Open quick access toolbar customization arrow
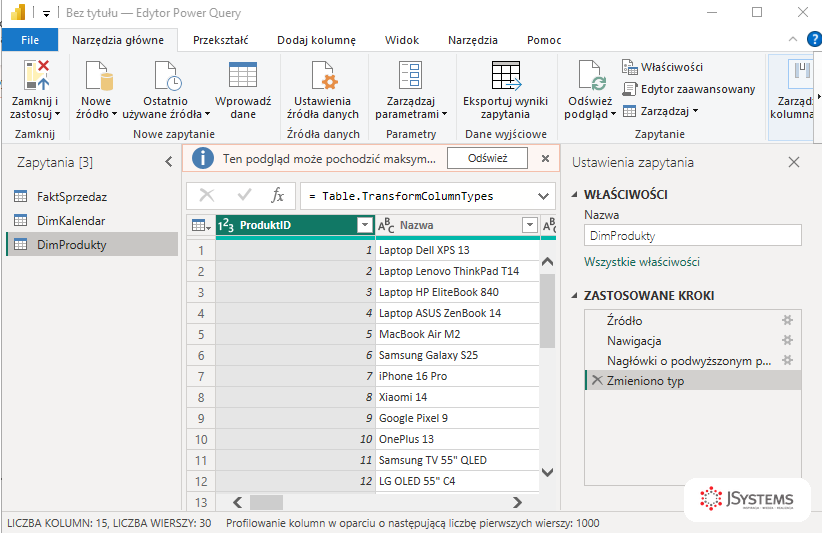The width and height of the screenshot is (822, 533). point(47,14)
